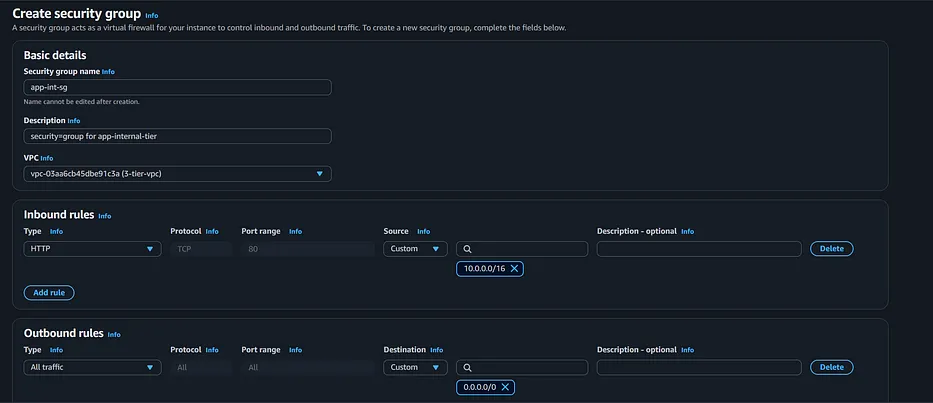Click the disabled inbound port range 80 field
Image resolution: width=933 pixels, height=403 pixels.
tap(308, 249)
